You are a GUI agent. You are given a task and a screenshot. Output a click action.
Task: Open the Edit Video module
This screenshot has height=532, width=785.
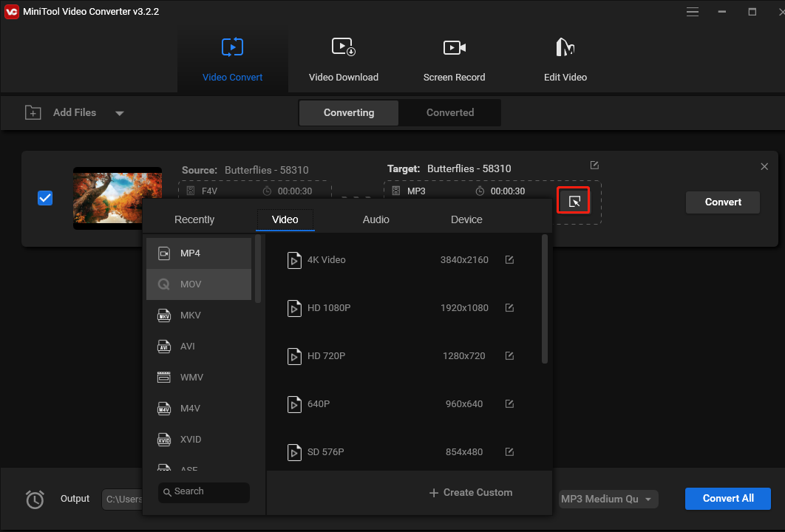tap(565, 60)
